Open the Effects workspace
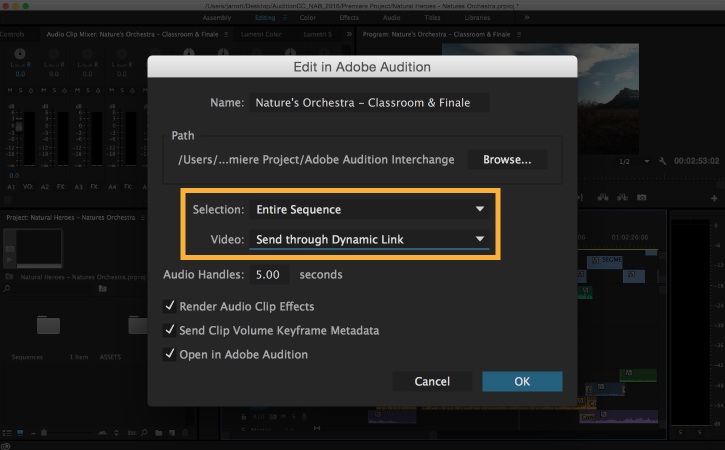 pos(349,18)
